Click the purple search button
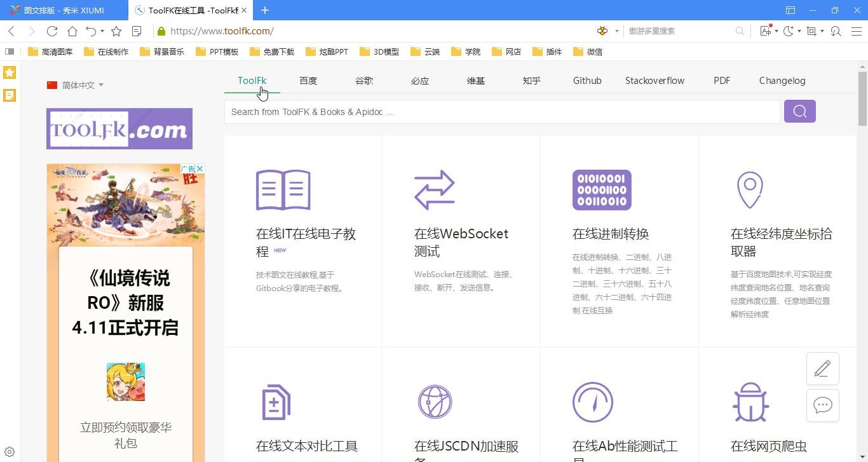Viewport: 868px width, 462px height. pos(799,111)
